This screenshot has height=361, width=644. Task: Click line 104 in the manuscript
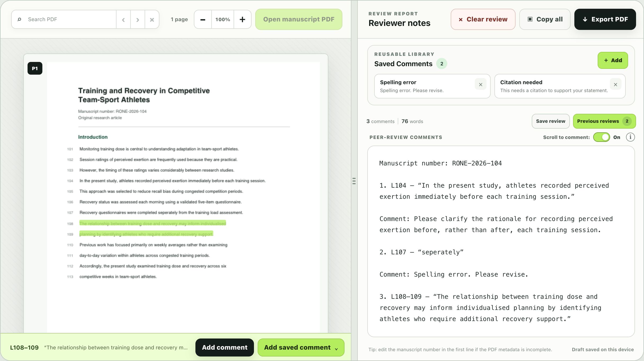tap(172, 181)
